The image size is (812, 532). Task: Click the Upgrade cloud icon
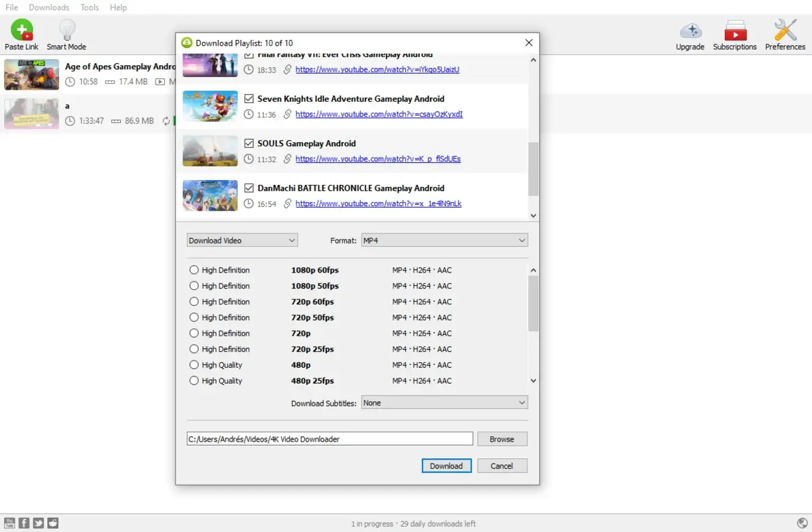(690, 30)
